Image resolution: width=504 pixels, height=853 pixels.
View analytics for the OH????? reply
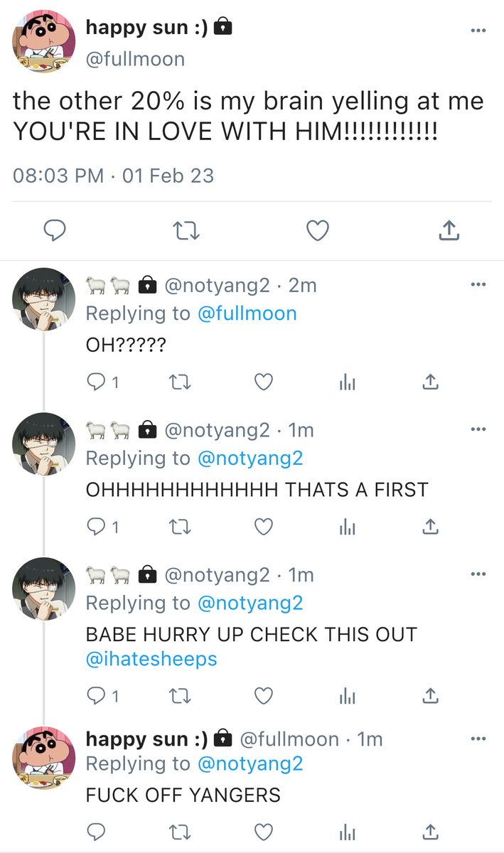tap(348, 382)
